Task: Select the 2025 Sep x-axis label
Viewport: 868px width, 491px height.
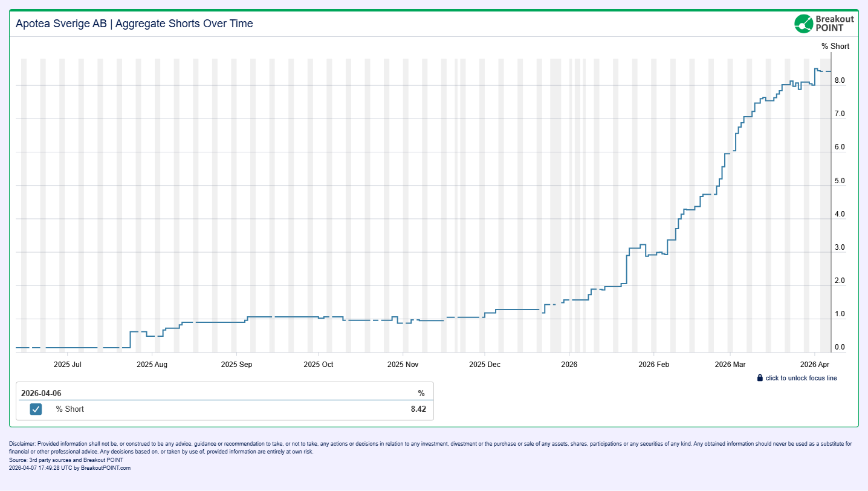Action: point(236,365)
